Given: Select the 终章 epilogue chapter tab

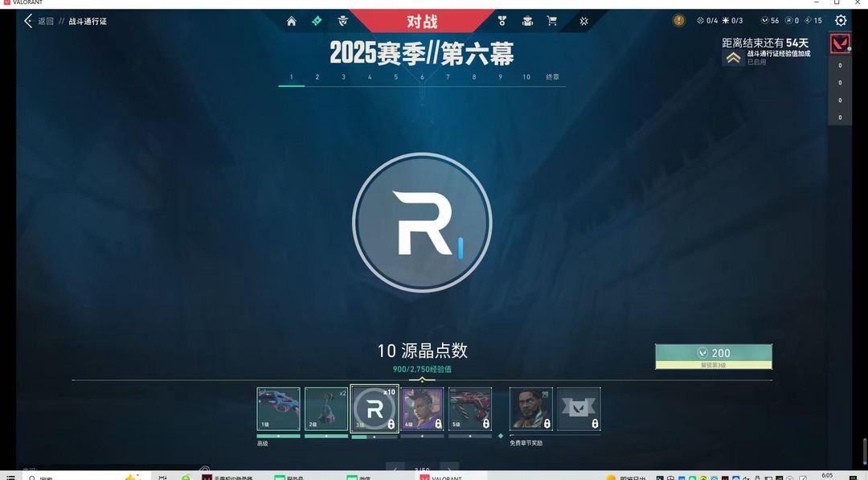Looking at the screenshot, I should (x=552, y=77).
